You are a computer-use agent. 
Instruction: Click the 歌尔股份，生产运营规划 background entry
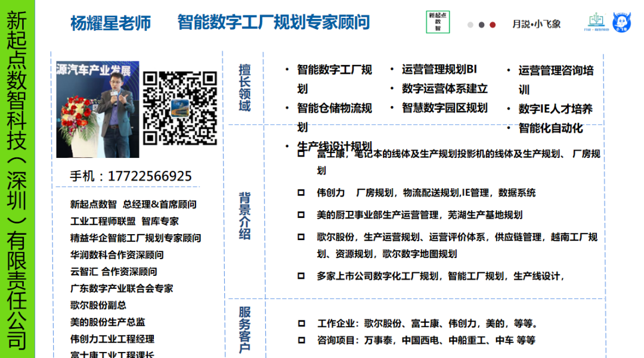[x=457, y=245]
